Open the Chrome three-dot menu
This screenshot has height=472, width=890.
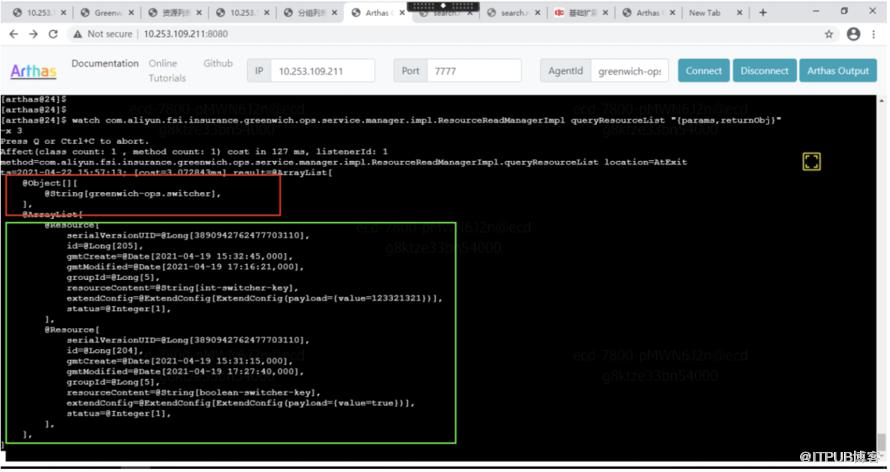coord(874,34)
